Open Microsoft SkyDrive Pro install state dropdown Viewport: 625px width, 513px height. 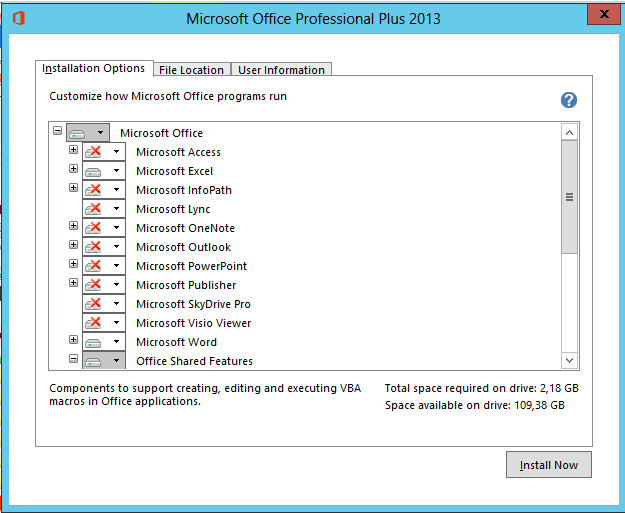104,304
